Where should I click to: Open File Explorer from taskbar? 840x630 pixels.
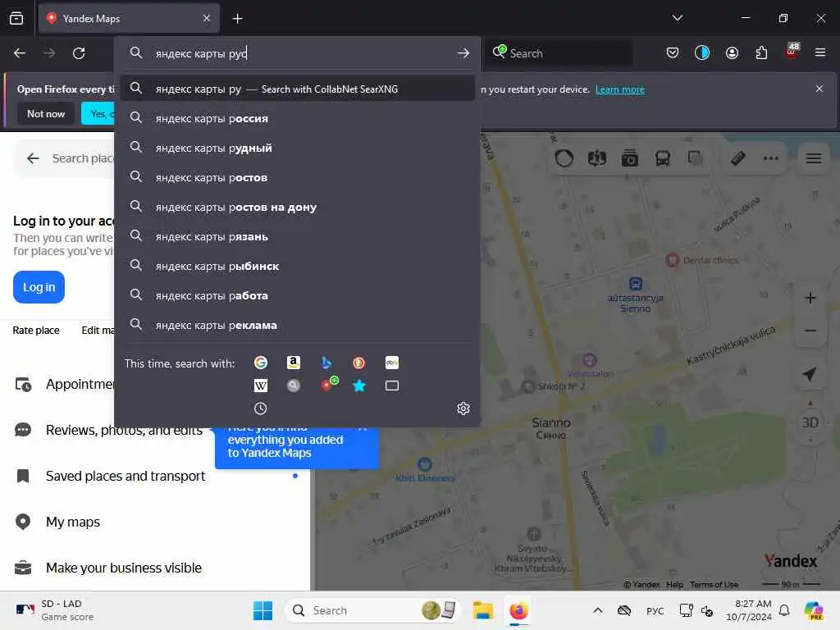click(482, 610)
